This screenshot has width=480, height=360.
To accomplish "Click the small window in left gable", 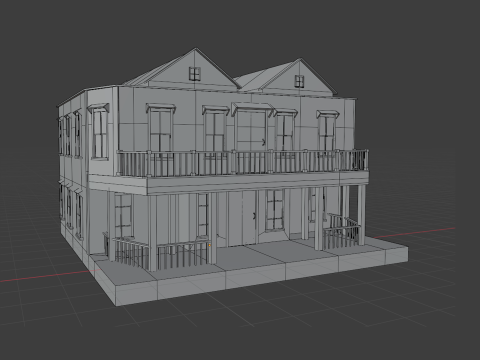I will 194,74.
